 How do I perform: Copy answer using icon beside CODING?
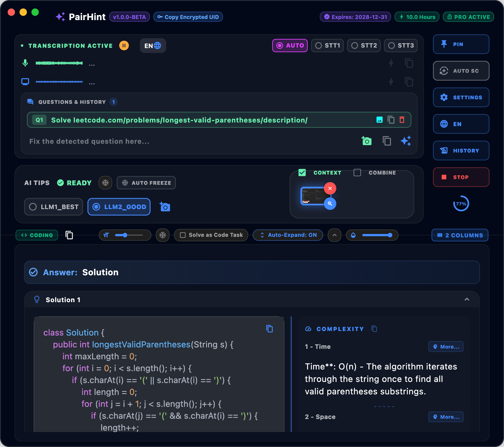pyautogui.click(x=69, y=235)
